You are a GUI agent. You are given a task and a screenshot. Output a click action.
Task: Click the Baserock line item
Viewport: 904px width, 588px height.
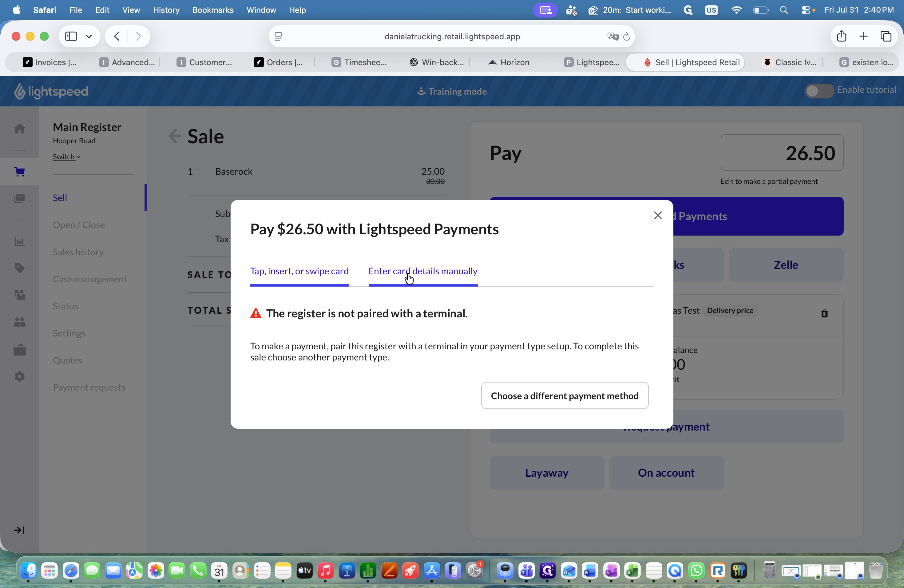tap(316, 176)
